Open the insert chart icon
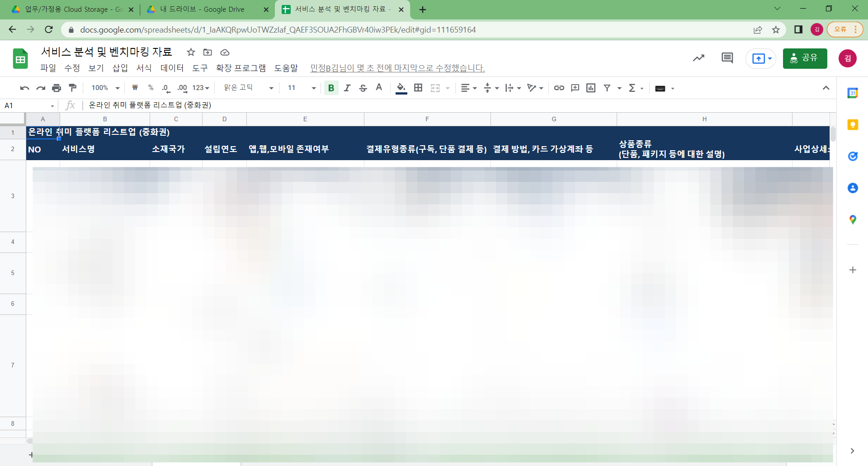This screenshot has width=868, height=466. click(x=590, y=88)
